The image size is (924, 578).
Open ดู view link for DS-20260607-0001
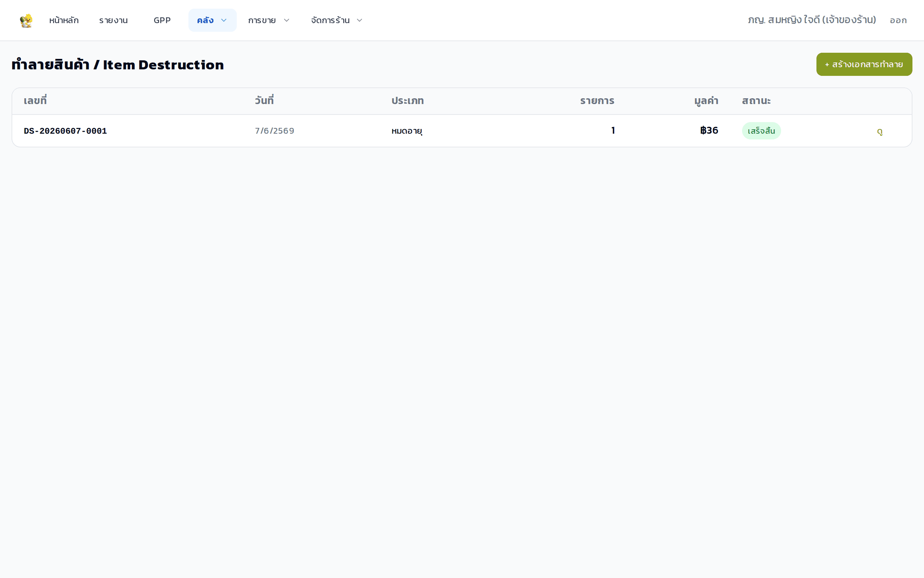click(x=880, y=131)
